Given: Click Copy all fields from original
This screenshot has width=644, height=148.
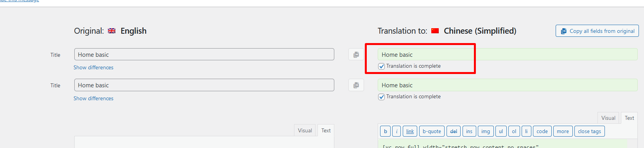Looking at the screenshot, I should point(597,31).
